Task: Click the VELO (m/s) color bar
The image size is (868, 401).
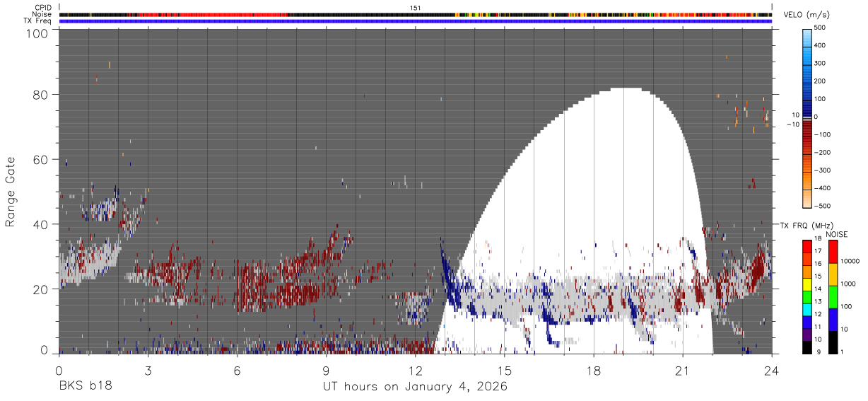Action: pos(807,117)
